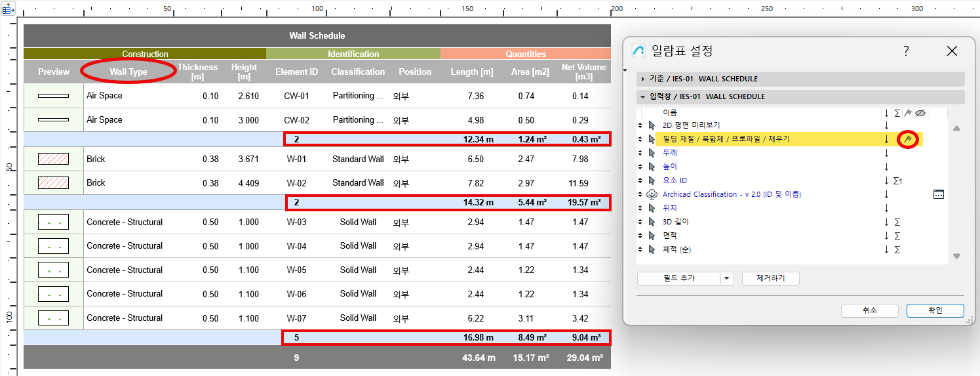Collapse the 입력창 / IES-01 WALL SCHEDULE panel
This screenshot has height=376, width=980.
click(x=643, y=97)
